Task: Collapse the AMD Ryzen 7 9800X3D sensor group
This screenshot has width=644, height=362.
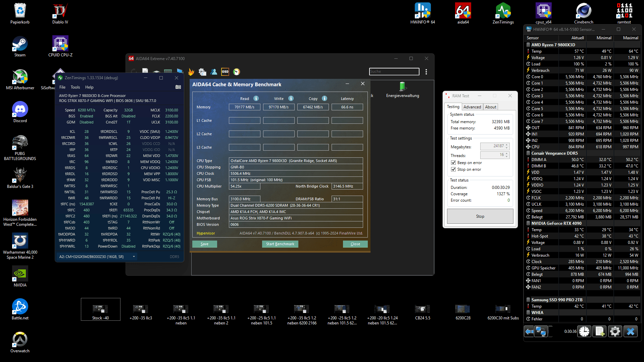Action: coord(528,45)
